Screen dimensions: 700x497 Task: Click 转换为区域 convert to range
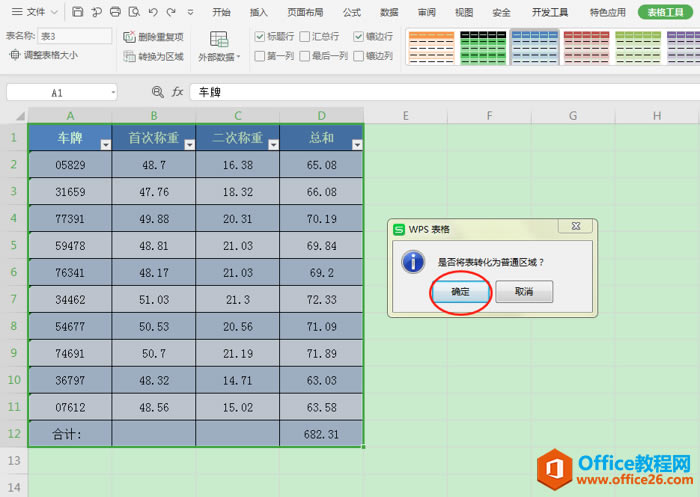pyautogui.click(x=154, y=56)
